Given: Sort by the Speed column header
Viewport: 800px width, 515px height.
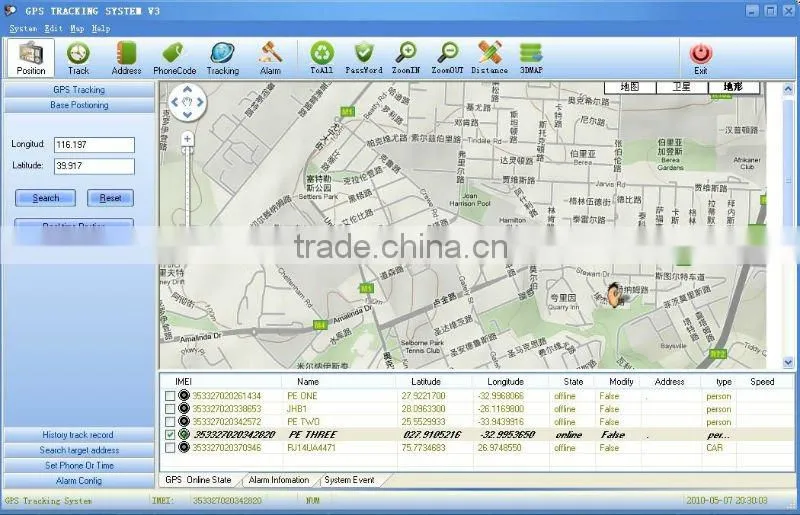Looking at the screenshot, I should [x=762, y=381].
